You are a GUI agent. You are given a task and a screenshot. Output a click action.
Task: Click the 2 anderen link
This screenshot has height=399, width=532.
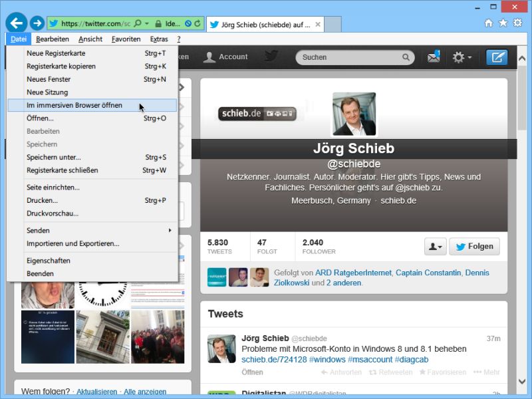343,283
